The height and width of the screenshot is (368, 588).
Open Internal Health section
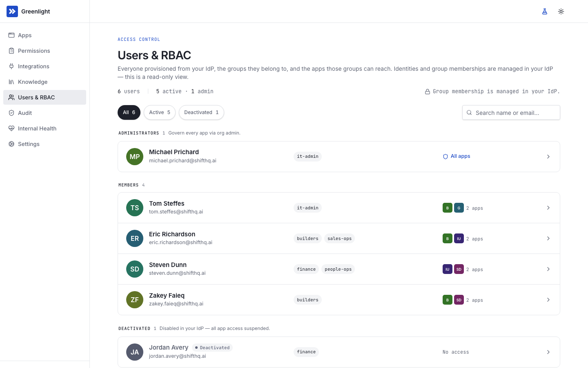(x=45, y=128)
